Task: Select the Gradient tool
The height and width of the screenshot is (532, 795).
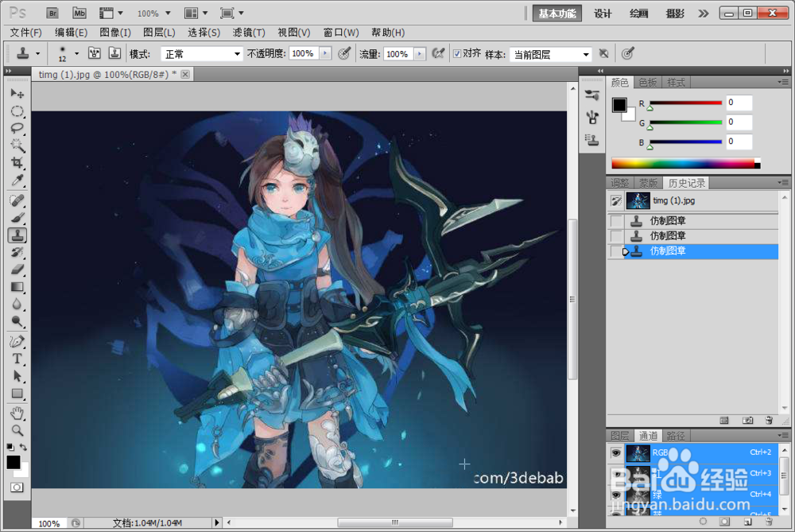Action: pyautogui.click(x=17, y=286)
